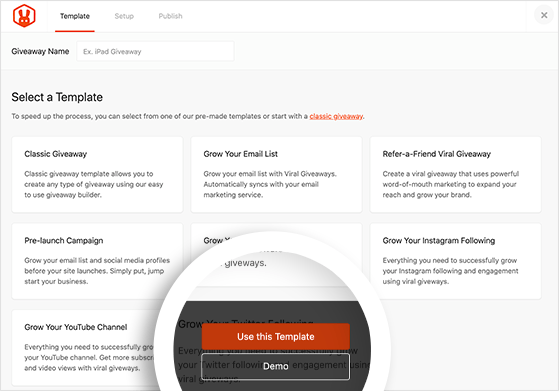Choose the Grow Your Email List template

tap(276, 175)
